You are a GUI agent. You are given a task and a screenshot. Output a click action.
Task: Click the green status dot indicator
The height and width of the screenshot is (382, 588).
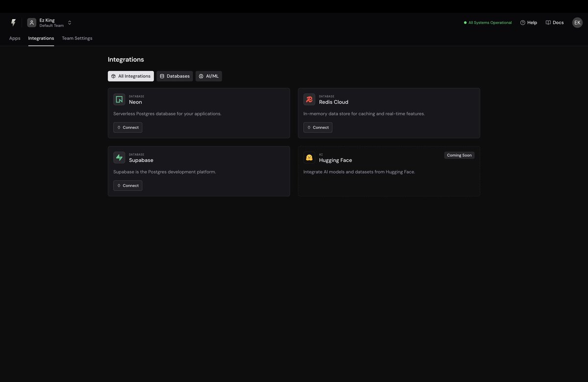pyautogui.click(x=465, y=23)
